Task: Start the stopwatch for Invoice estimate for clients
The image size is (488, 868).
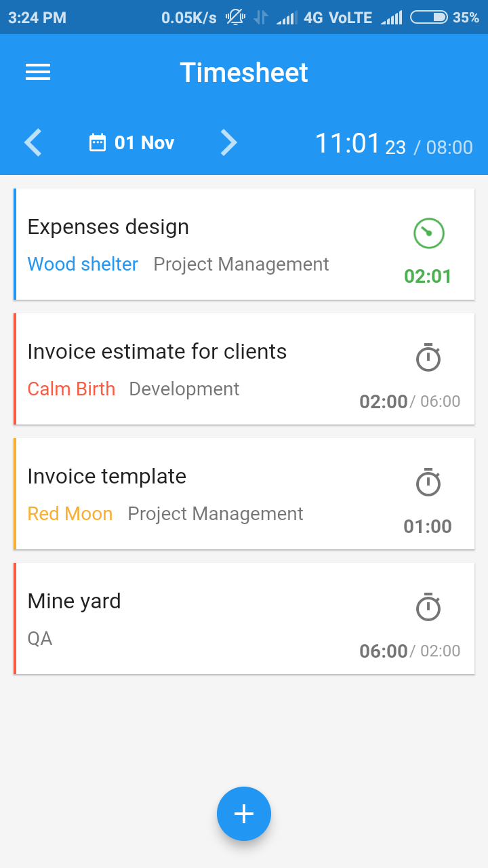Action: (x=428, y=358)
